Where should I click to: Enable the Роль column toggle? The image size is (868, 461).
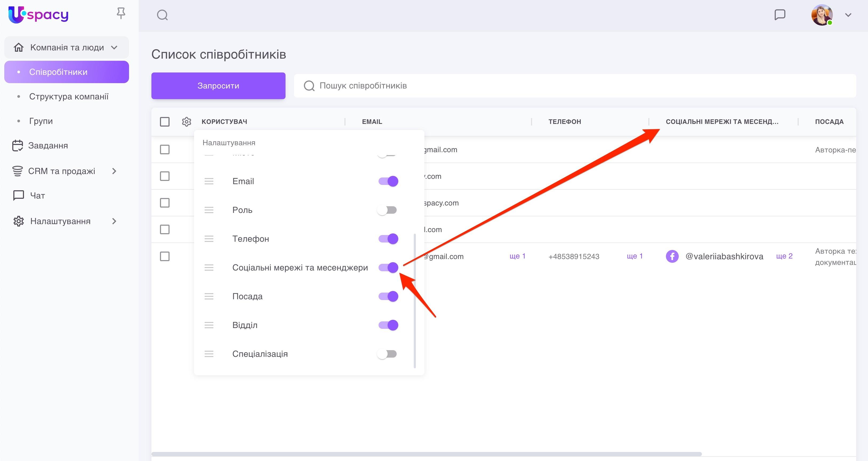[x=387, y=210]
